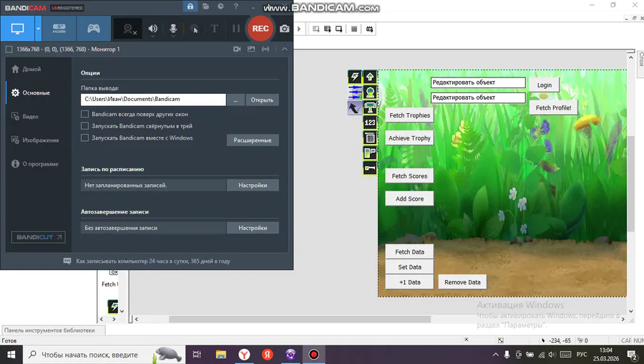This screenshot has height=364, width=644.
Task: Click the lock icon in Bandicam title bar
Action: (190, 6)
